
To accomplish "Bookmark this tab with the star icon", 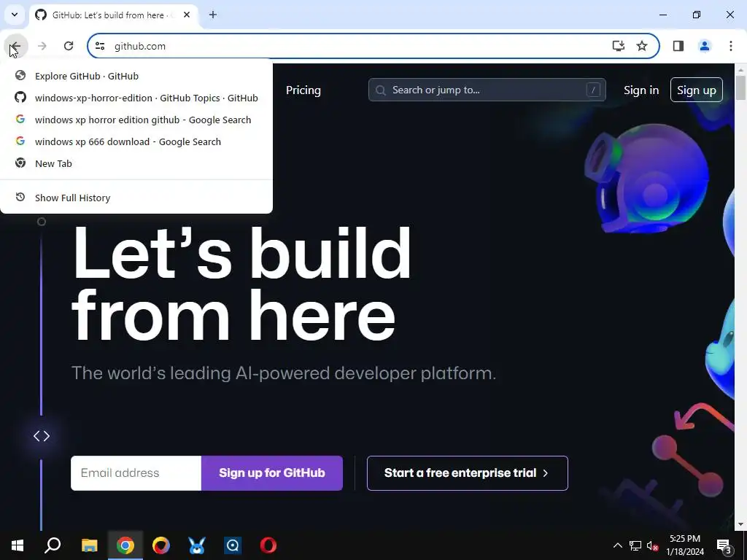I will pyautogui.click(x=642, y=46).
